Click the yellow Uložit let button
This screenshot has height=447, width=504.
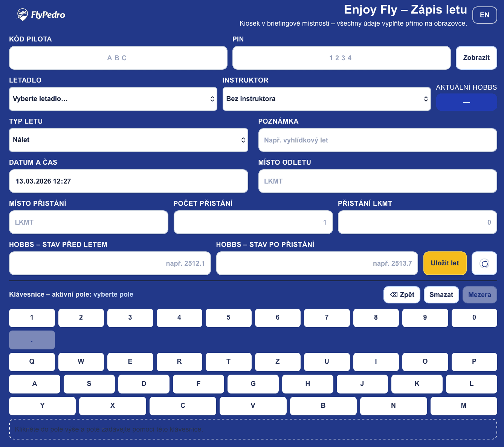point(445,263)
